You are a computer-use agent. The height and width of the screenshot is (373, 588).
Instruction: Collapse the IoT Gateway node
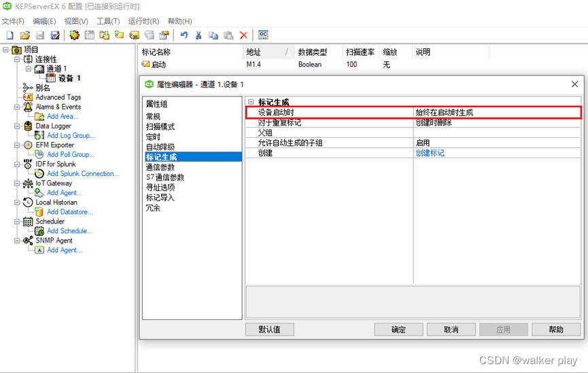[x=17, y=183]
